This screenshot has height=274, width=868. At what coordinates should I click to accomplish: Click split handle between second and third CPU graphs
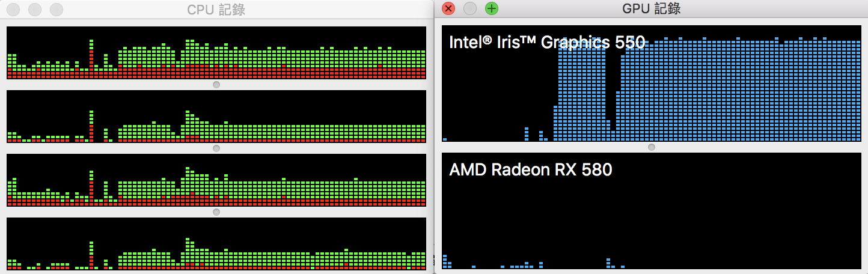click(216, 148)
